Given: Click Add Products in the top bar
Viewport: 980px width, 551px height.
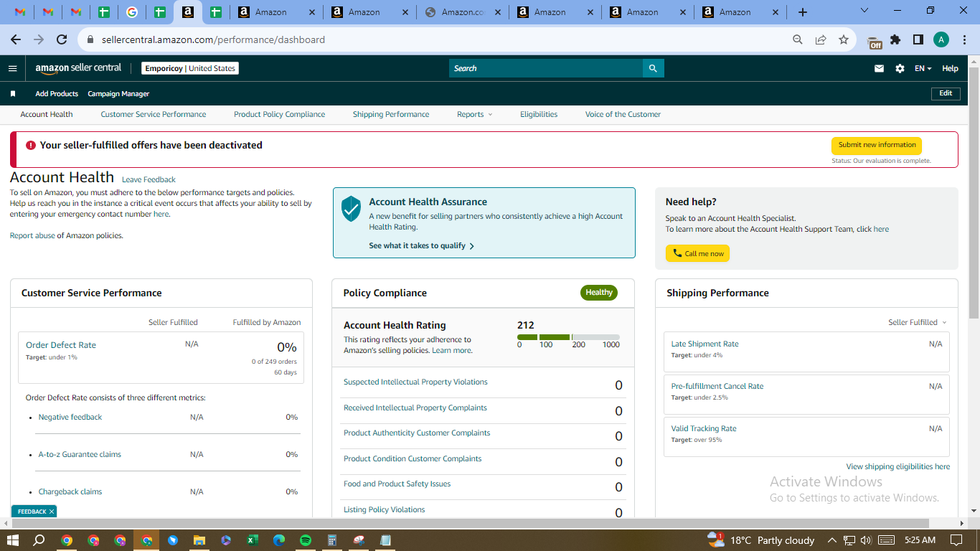Looking at the screenshot, I should [x=57, y=94].
